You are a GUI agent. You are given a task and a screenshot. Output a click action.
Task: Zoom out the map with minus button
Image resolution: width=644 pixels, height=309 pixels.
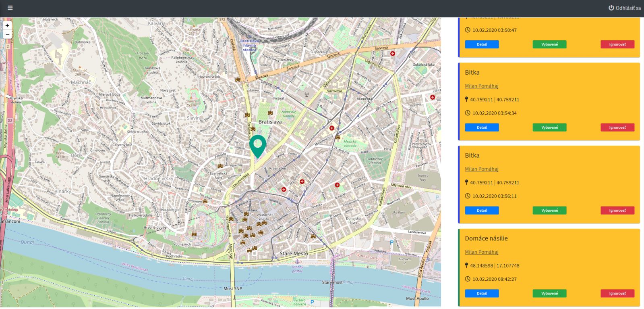pos(7,34)
